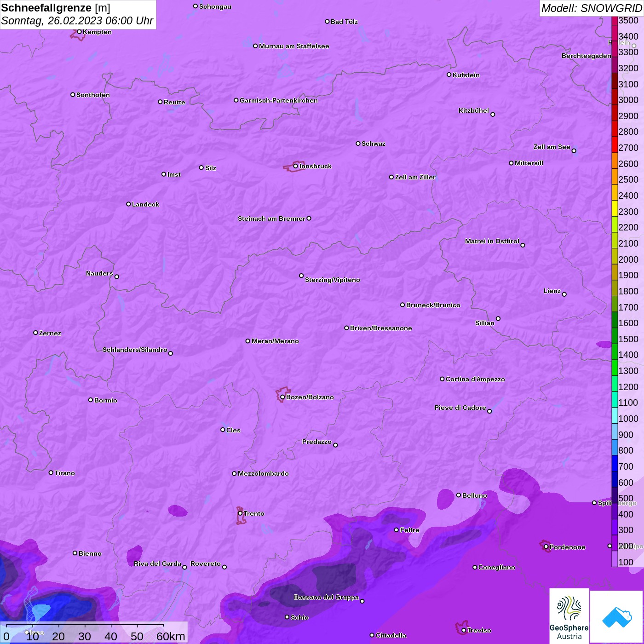
Task: Click the Trento city marker dot
Action: pyautogui.click(x=240, y=513)
